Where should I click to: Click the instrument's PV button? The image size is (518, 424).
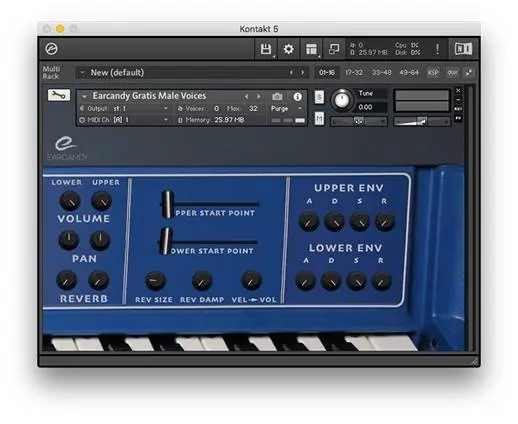(x=458, y=118)
